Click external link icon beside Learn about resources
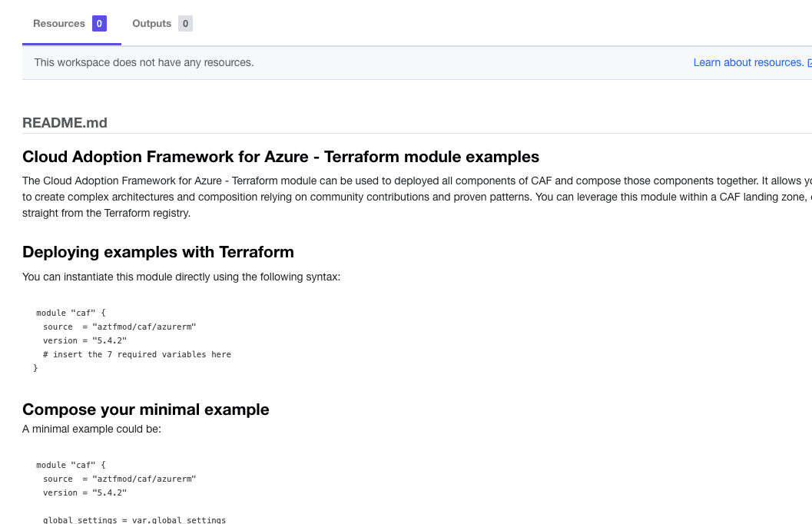This screenshot has height=524, width=812. point(809,63)
